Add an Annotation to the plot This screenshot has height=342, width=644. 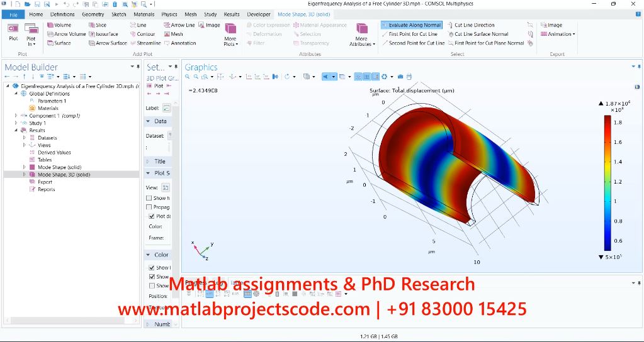pyautogui.click(x=180, y=43)
